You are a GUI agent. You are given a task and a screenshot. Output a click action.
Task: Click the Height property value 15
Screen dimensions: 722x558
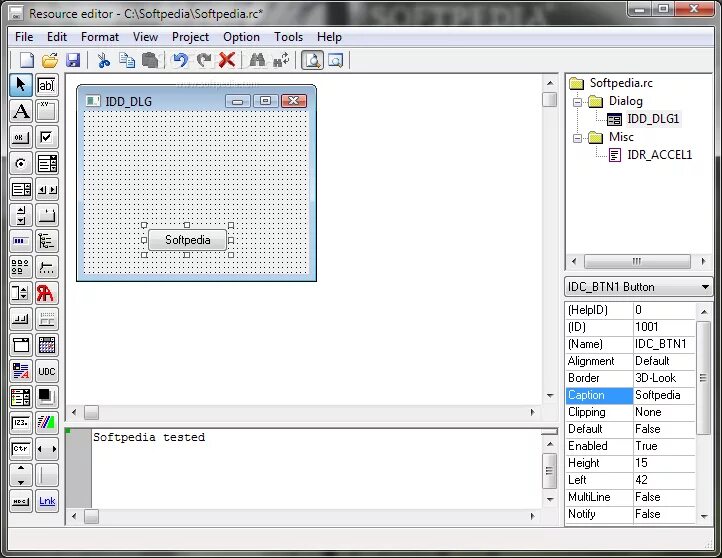(664, 463)
